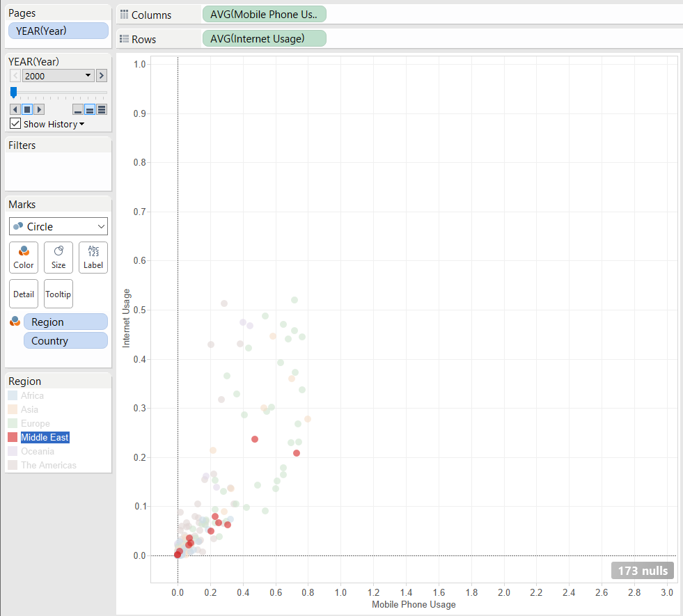Click the Marks card header
Screen dimensions: 683x616
coord(22,205)
